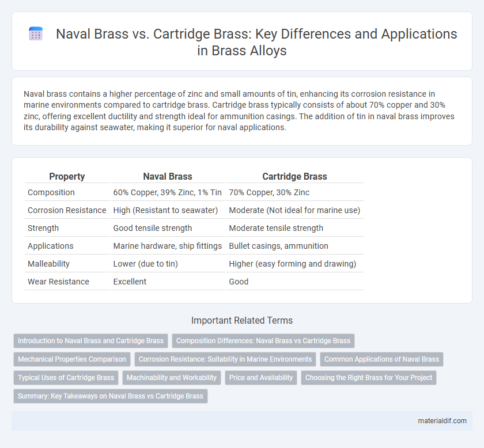The height and width of the screenshot is (448, 484).
Task: Click the 'Important Related Terms' heading
Action: pos(242,320)
